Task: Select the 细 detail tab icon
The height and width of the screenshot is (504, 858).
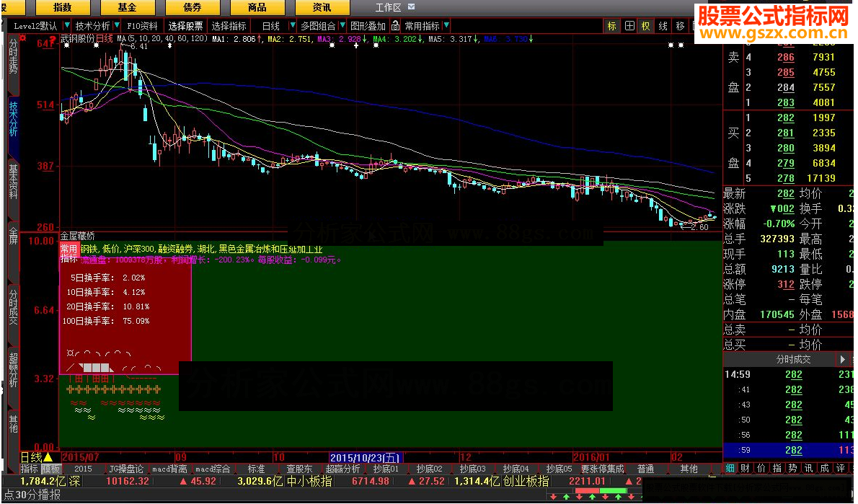Action: (730, 469)
